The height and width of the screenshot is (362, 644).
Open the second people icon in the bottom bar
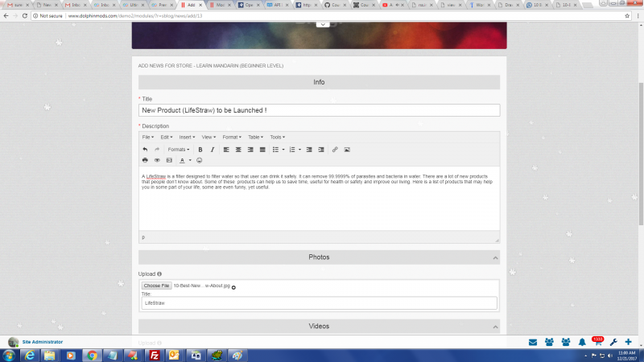click(x=566, y=342)
